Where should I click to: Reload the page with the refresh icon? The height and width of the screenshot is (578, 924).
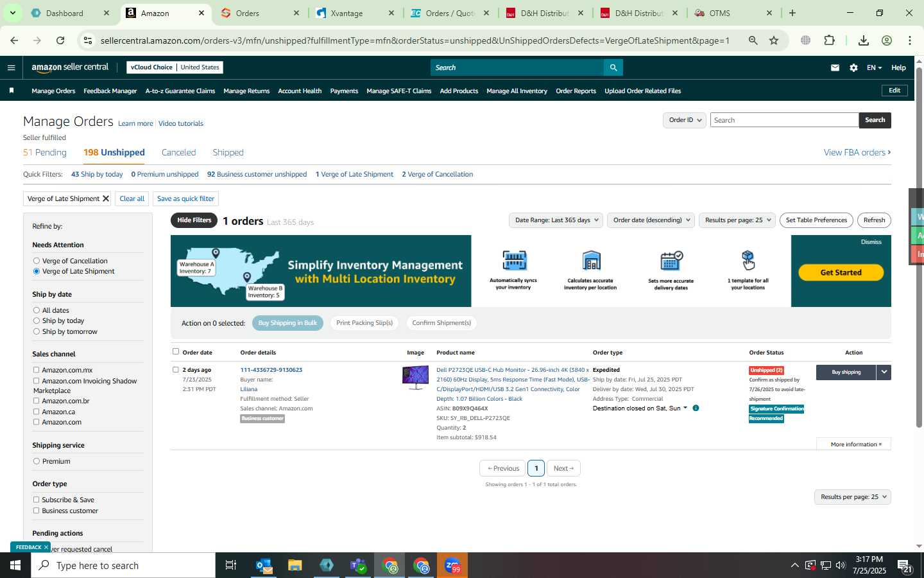coord(60,40)
